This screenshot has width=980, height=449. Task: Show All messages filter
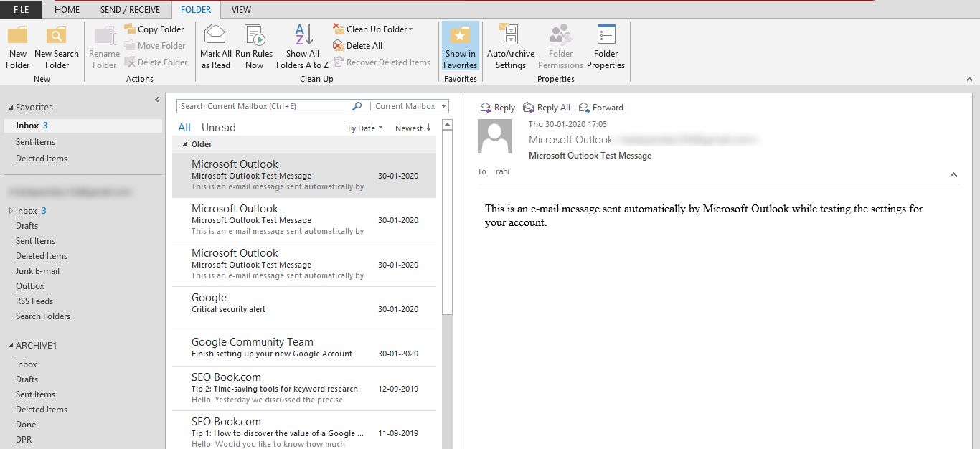(184, 128)
